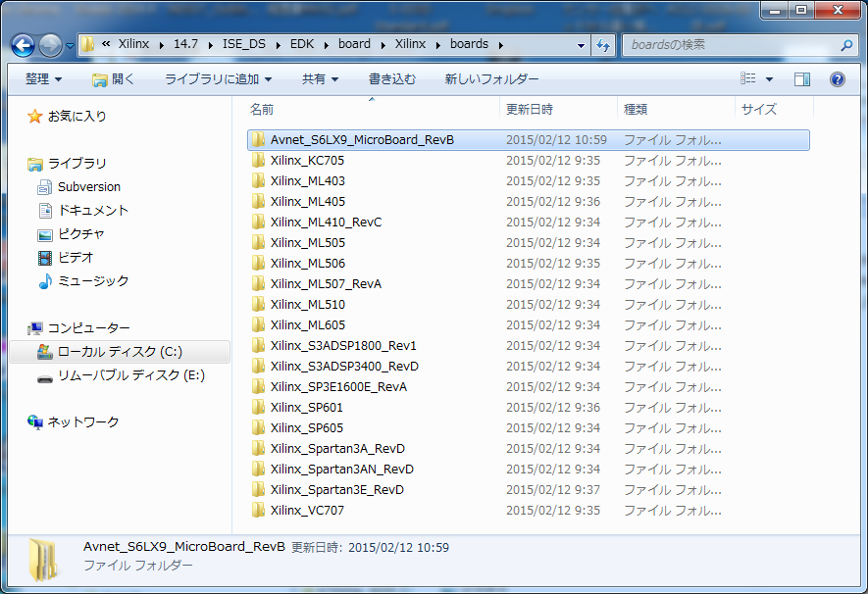Open help with the question mark icon
The image size is (868, 594).
point(837,79)
